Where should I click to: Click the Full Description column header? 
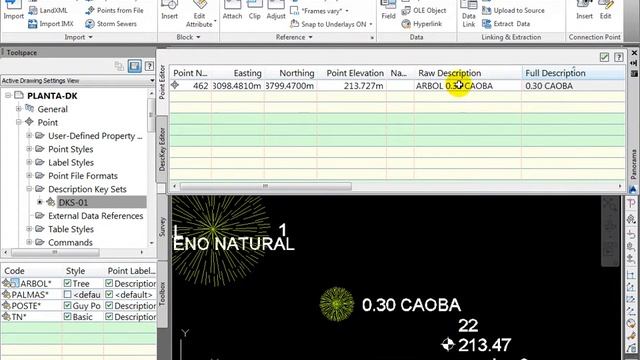tap(573, 73)
